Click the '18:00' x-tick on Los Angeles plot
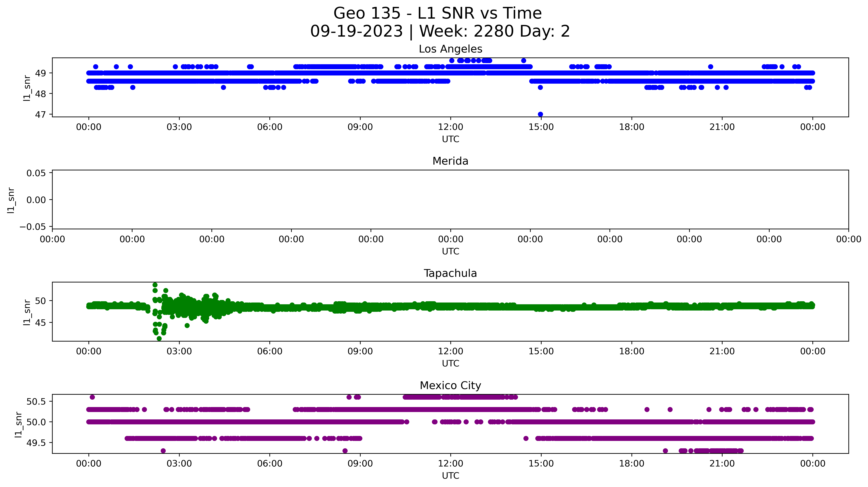The height and width of the screenshot is (487, 868). point(632,127)
